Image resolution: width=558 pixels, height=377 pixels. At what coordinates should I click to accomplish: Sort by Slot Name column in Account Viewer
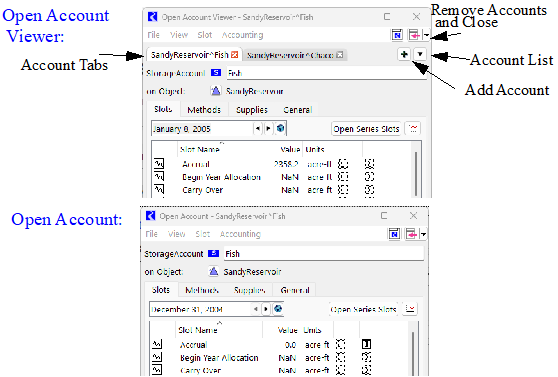[199, 149]
